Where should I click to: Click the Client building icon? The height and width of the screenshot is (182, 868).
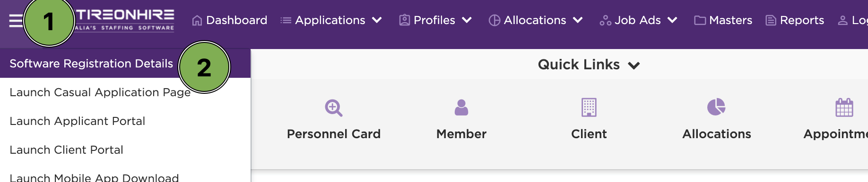click(x=589, y=108)
